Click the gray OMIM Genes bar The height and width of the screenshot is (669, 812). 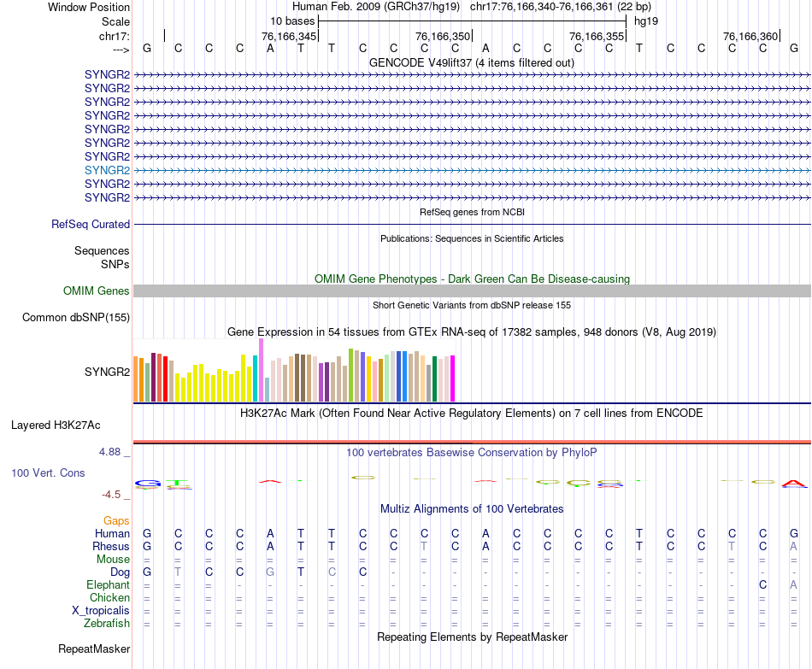pyautogui.click(x=473, y=291)
